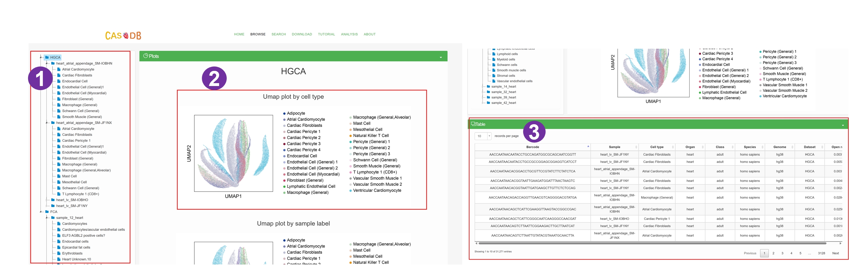Click the Mast Cell file icon
Screen dimensions: 868x275
(x=59, y=176)
